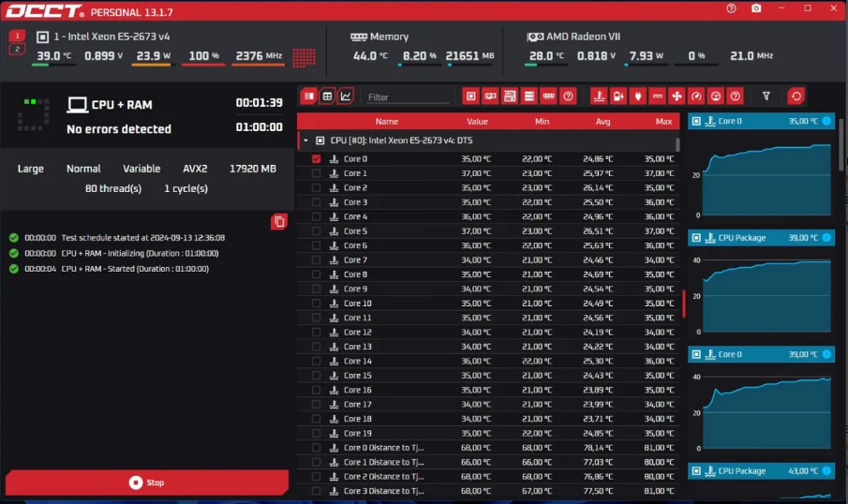
Task: Toggle temperature readings filter icon
Action: (600, 96)
